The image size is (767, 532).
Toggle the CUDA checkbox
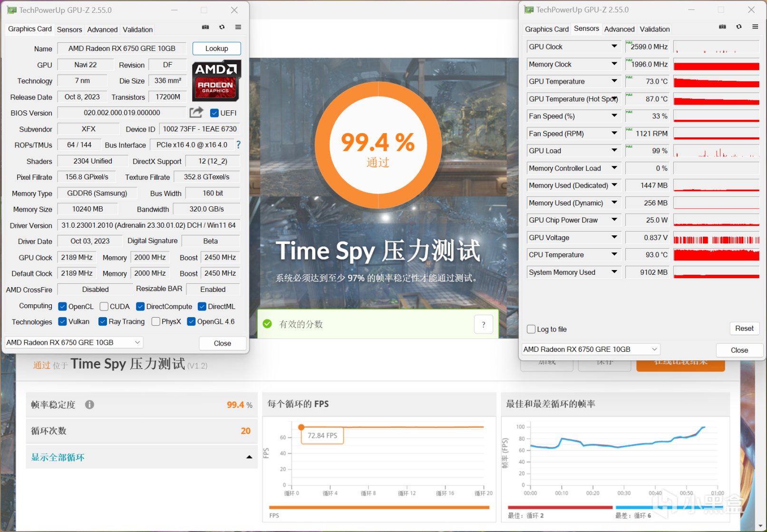(104, 307)
